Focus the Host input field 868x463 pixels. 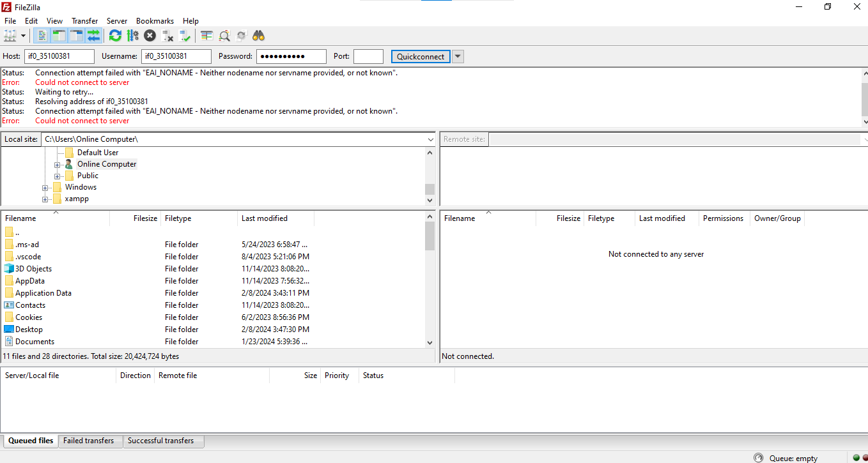coord(59,56)
